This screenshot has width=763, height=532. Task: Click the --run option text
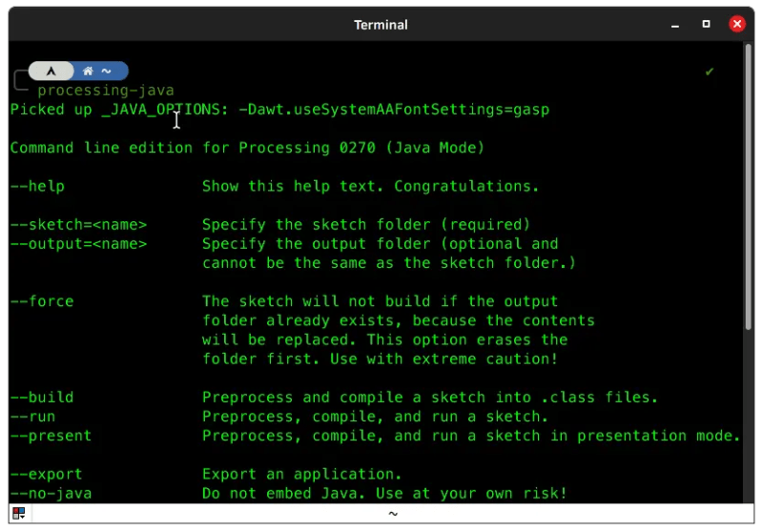point(32,417)
